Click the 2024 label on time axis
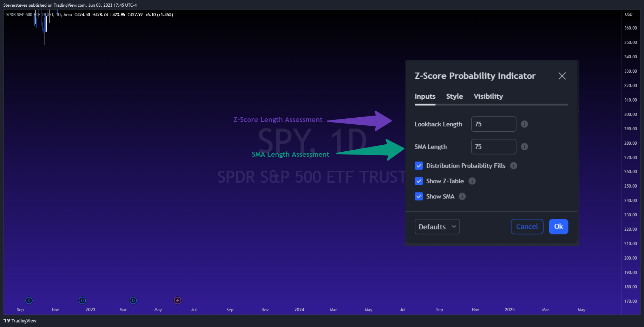This screenshot has width=644, height=327. (299, 310)
